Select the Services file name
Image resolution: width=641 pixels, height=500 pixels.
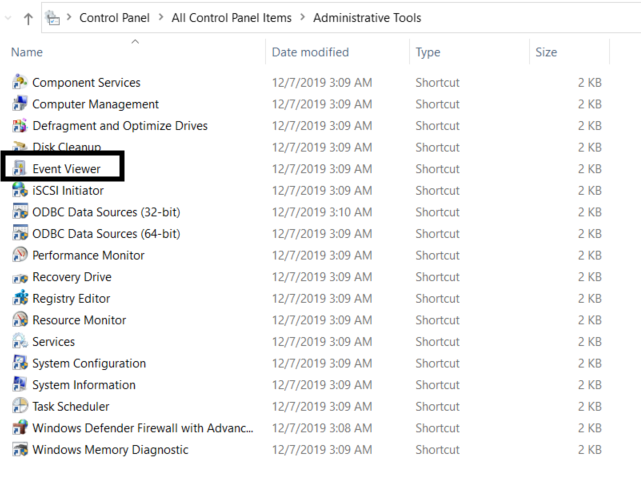click(54, 342)
